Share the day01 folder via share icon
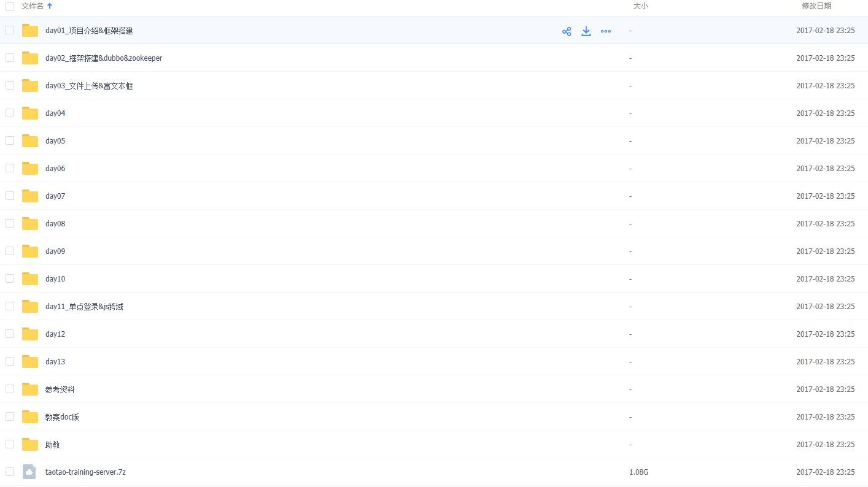 pyautogui.click(x=567, y=31)
